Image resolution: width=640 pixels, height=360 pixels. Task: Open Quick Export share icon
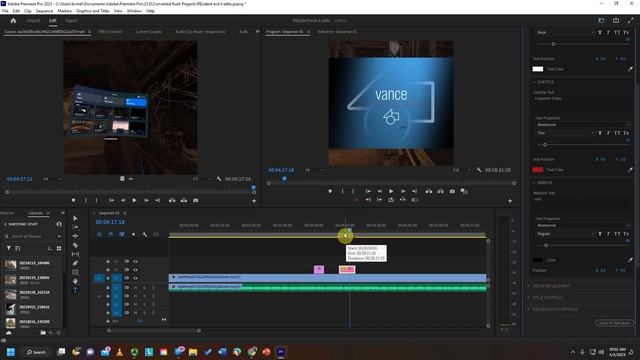(616, 20)
